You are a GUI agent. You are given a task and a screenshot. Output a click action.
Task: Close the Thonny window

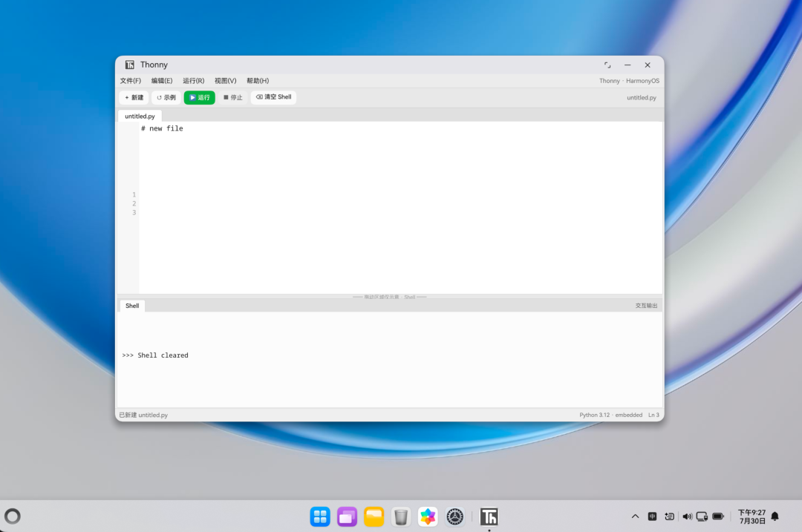(x=648, y=65)
